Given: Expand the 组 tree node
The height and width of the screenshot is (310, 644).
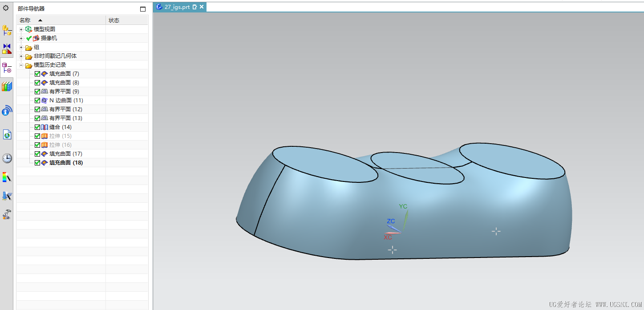Looking at the screenshot, I should pyautogui.click(x=21, y=47).
